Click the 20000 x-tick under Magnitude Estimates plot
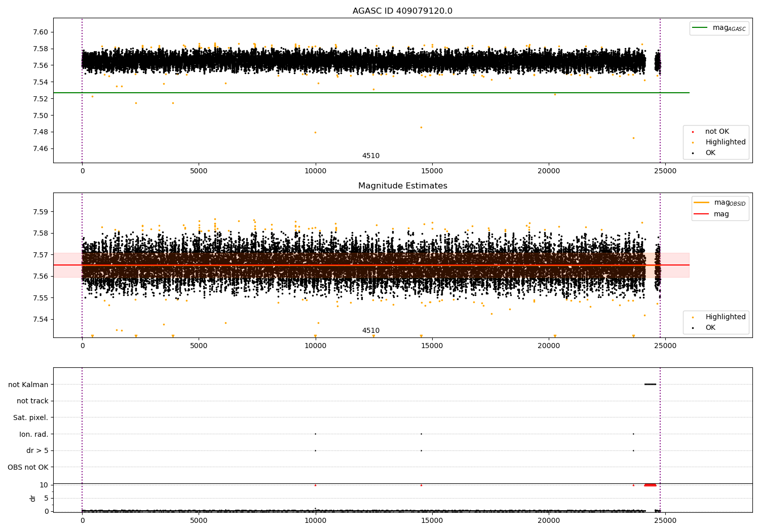This screenshot has height=532, width=760. point(549,346)
